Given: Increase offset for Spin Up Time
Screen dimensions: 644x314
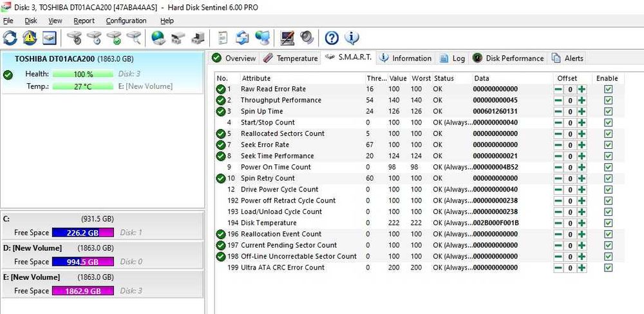Looking at the screenshot, I should tap(582, 112).
